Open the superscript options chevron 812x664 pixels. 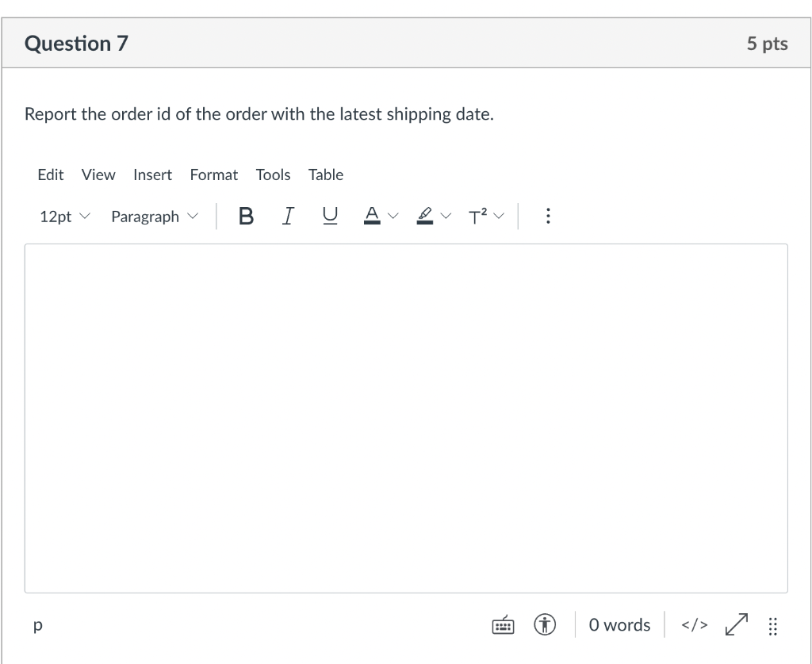click(x=499, y=216)
